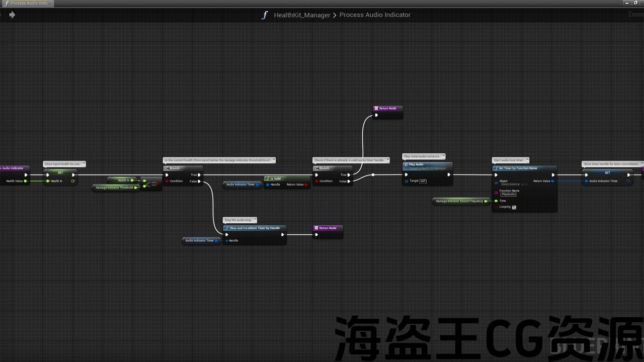Click Process Audio Indicator breadcrumb label

pos(375,15)
